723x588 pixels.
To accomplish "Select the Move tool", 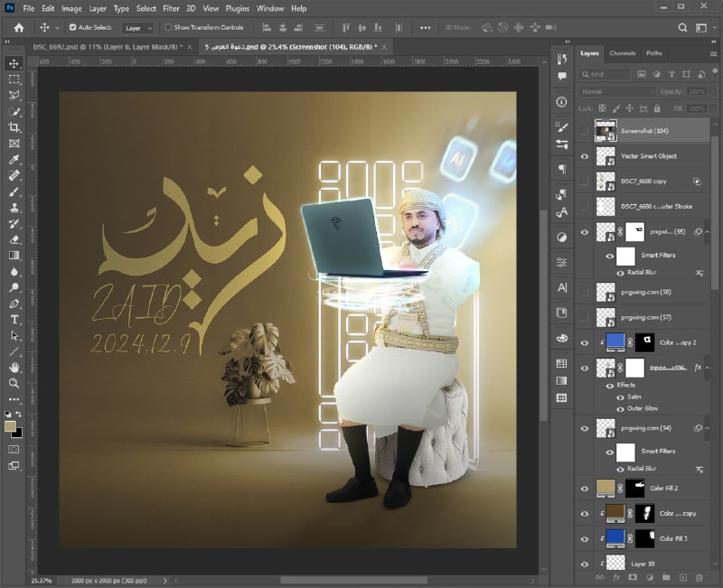I will (14, 63).
